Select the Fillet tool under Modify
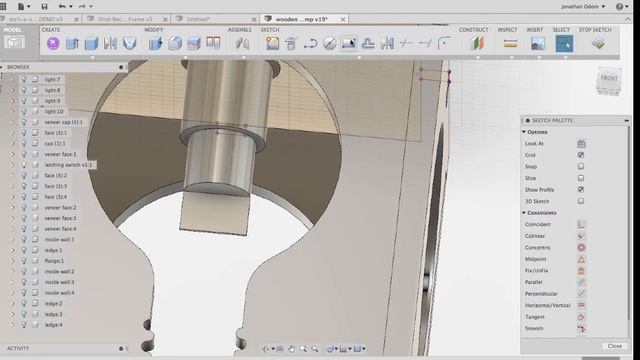This screenshot has height=360, width=640. [175, 43]
